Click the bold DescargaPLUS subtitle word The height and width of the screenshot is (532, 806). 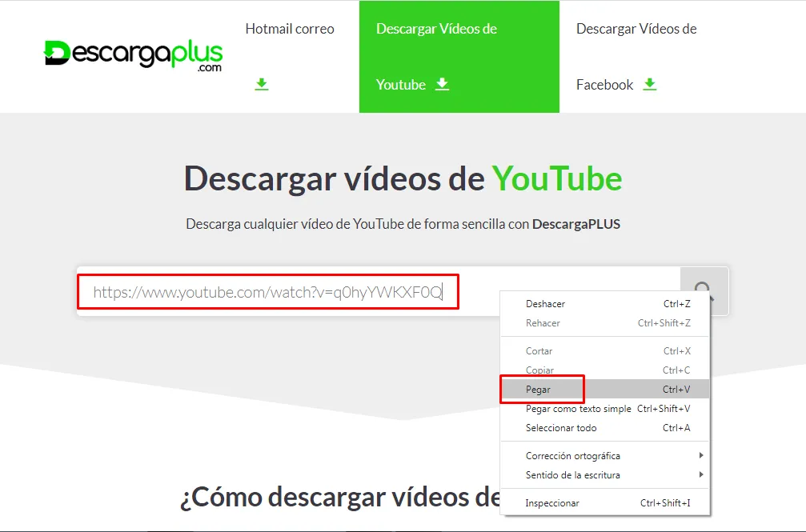point(576,224)
